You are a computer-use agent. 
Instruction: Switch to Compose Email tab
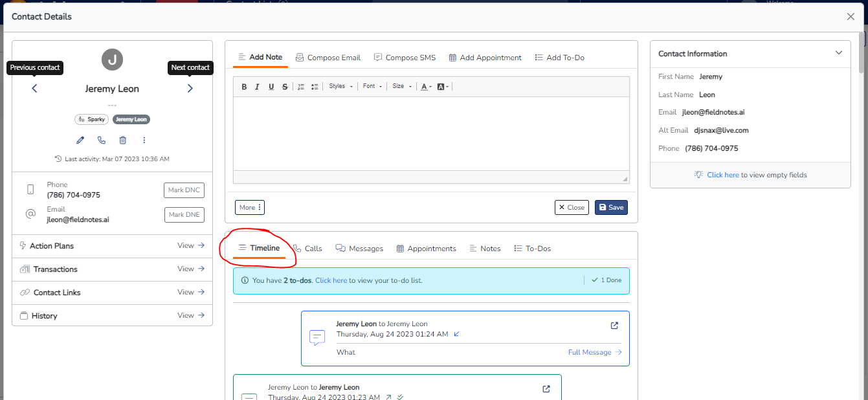pos(328,58)
